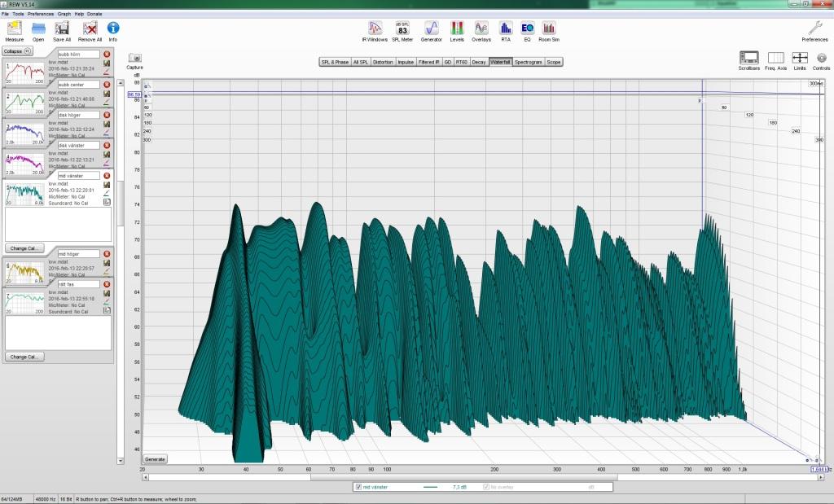834x504 pixels.
Task: Edit the "disk vänster" name field
Action: (x=78, y=145)
